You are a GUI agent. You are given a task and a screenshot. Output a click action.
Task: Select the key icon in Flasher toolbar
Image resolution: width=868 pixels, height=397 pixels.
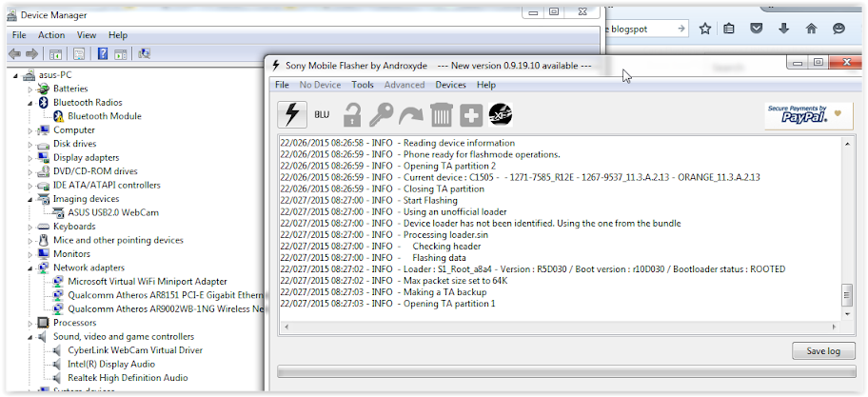(381, 114)
